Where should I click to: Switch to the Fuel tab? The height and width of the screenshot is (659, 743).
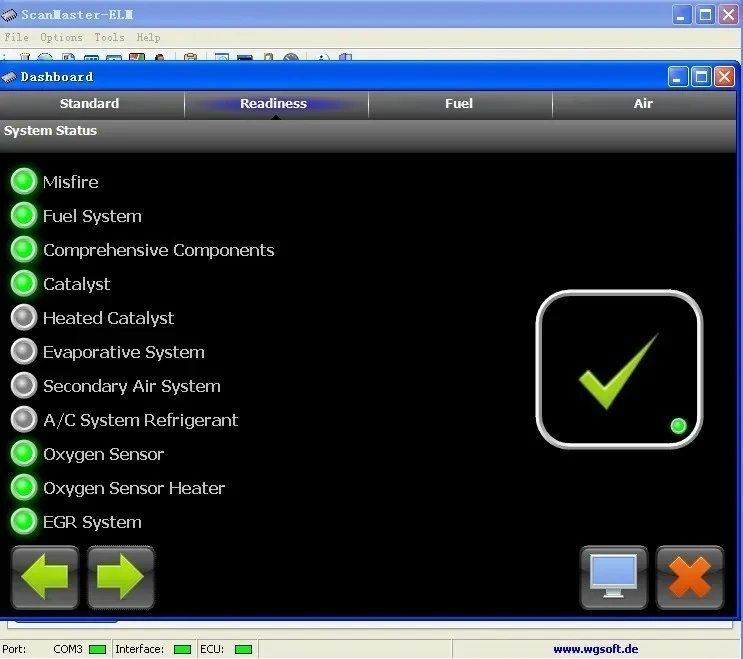[x=459, y=104]
